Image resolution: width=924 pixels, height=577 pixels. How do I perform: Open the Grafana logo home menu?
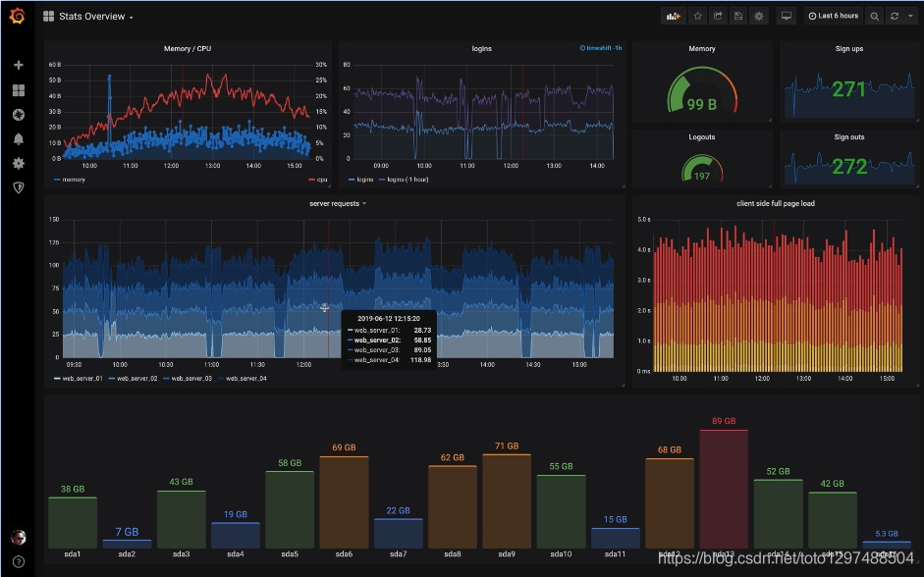[x=17, y=16]
